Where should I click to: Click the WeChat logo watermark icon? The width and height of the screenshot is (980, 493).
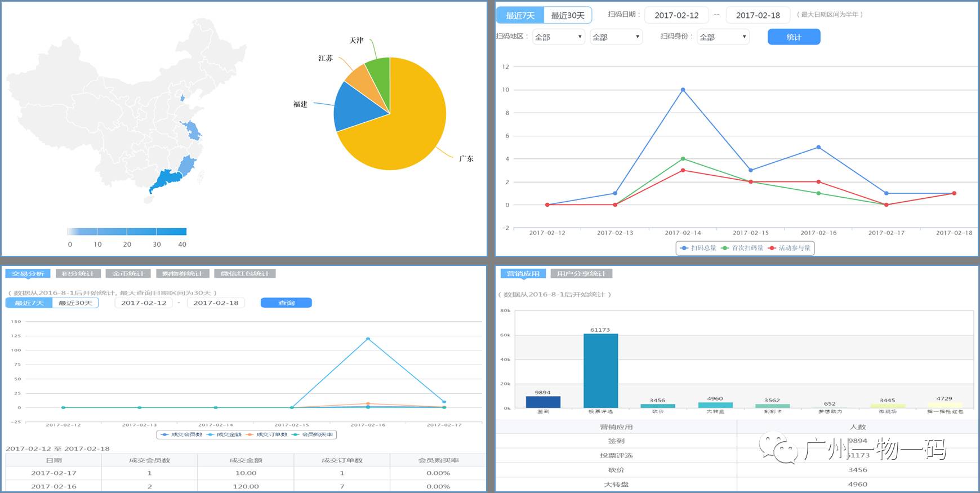pos(778,447)
